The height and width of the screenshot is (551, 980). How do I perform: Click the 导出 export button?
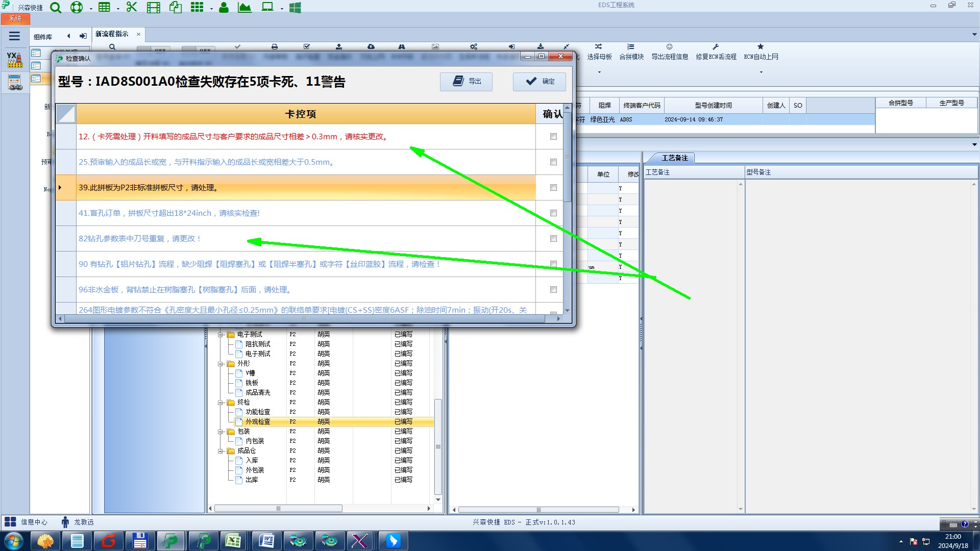point(466,82)
